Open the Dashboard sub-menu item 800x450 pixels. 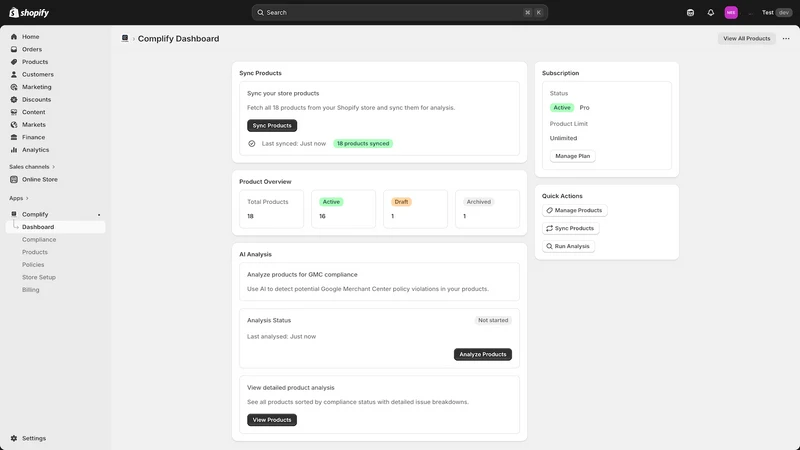tap(56, 227)
